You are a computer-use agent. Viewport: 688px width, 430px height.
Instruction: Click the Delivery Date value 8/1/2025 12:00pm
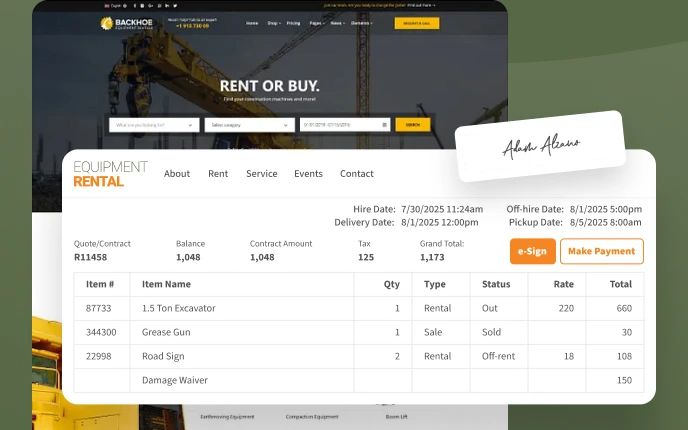(x=440, y=222)
